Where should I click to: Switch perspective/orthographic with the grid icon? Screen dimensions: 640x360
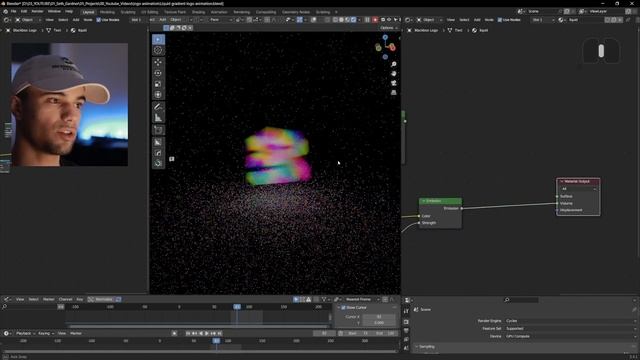point(393,93)
